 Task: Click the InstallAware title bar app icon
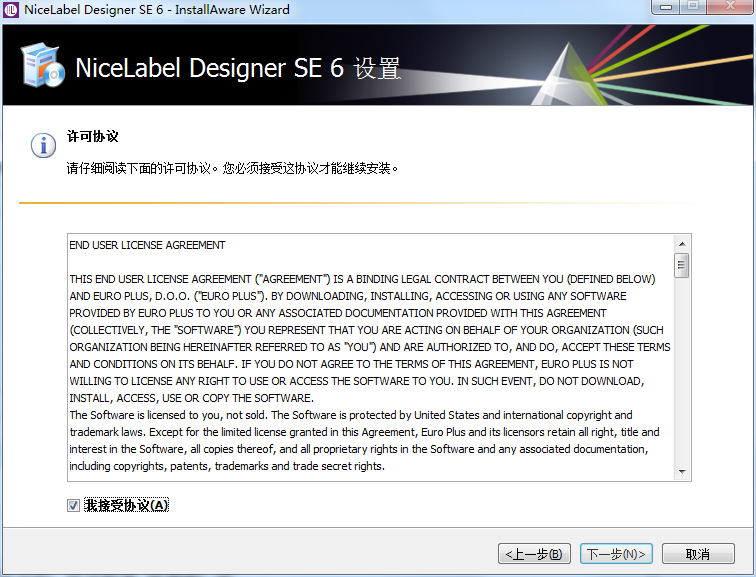coord(11,10)
